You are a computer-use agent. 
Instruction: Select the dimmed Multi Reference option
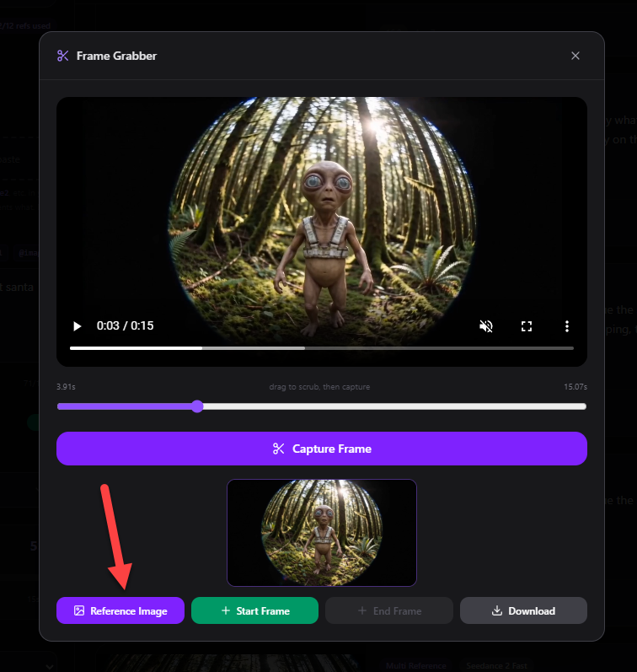pos(415,665)
